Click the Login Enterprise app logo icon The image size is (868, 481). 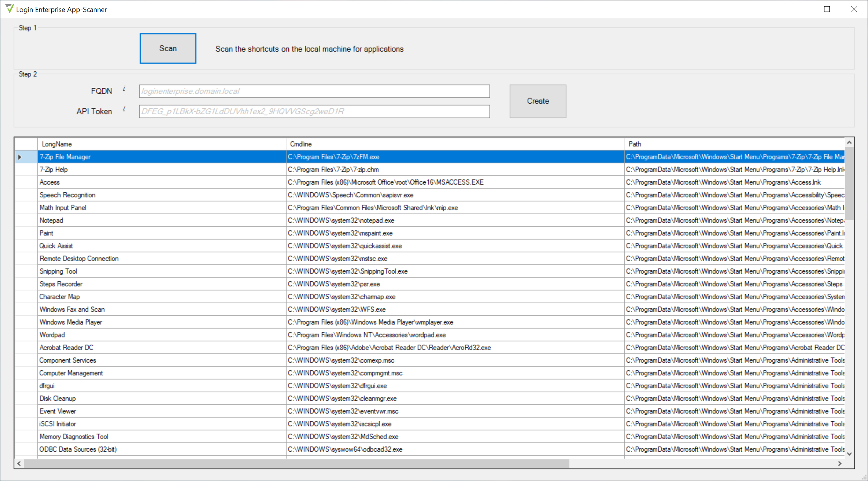[x=9, y=8]
